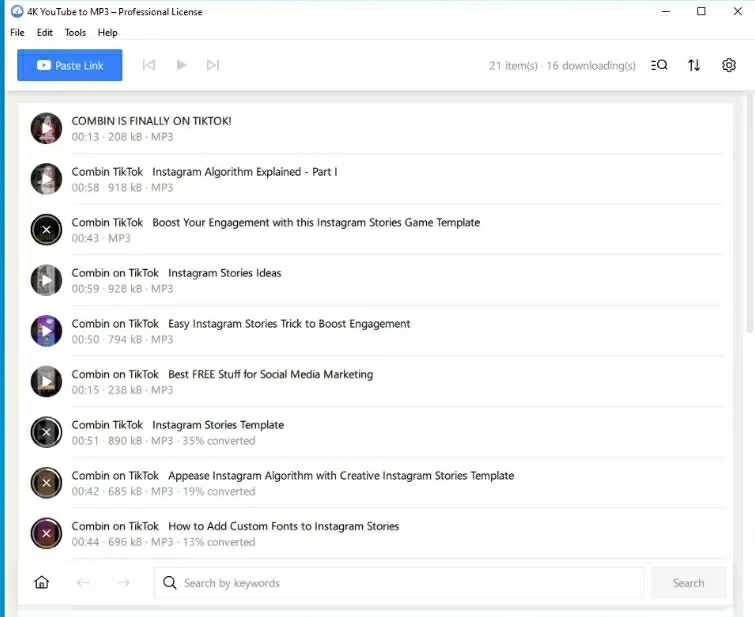Click the 4K YouTube to MP3 app icon
Image resolution: width=755 pixels, height=617 pixels.
(x=17, y=11)
